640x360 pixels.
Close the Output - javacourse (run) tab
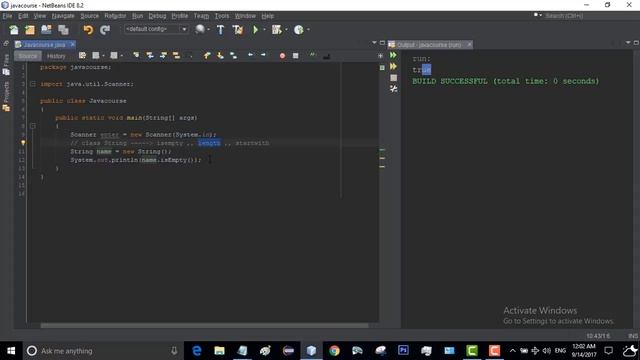[469, 44]
